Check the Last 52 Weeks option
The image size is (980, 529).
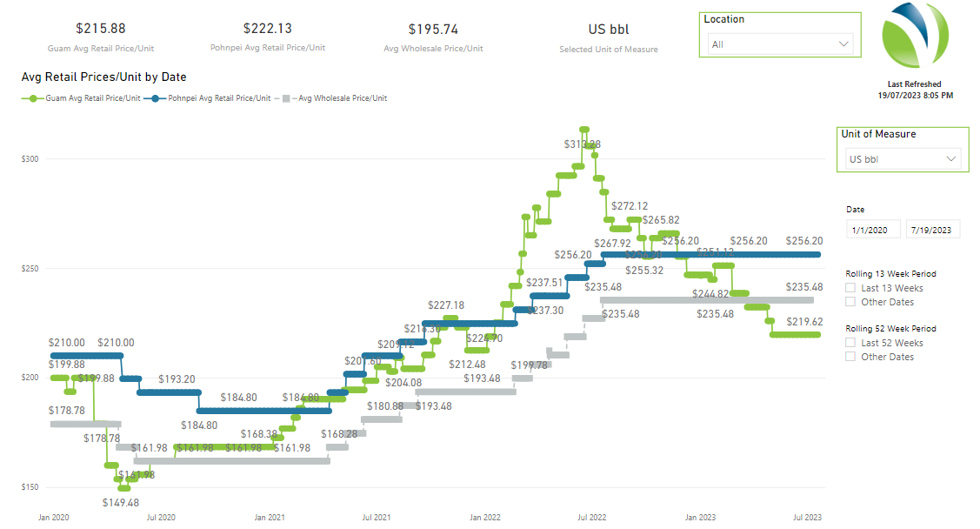pyautogui.click(x=851, y=343)
